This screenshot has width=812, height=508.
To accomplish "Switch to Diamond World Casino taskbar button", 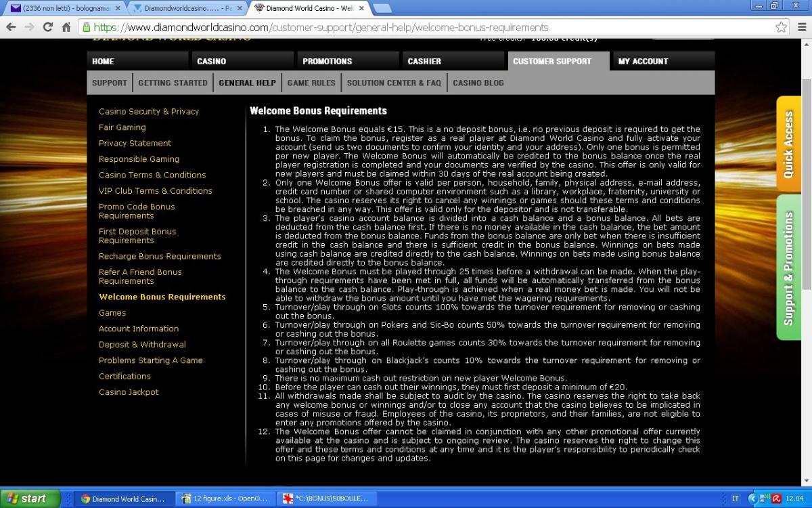I will pyautogui.click(x=122, y=499).
